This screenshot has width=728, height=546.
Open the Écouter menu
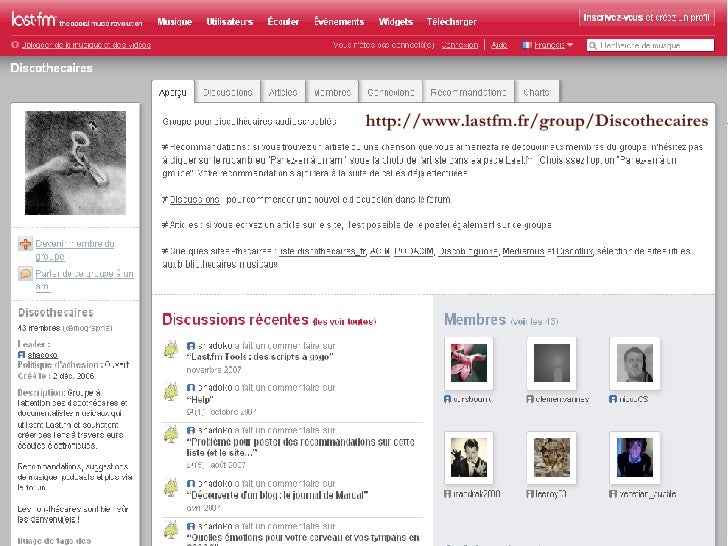pyautogui.click(x=283, y=22)
